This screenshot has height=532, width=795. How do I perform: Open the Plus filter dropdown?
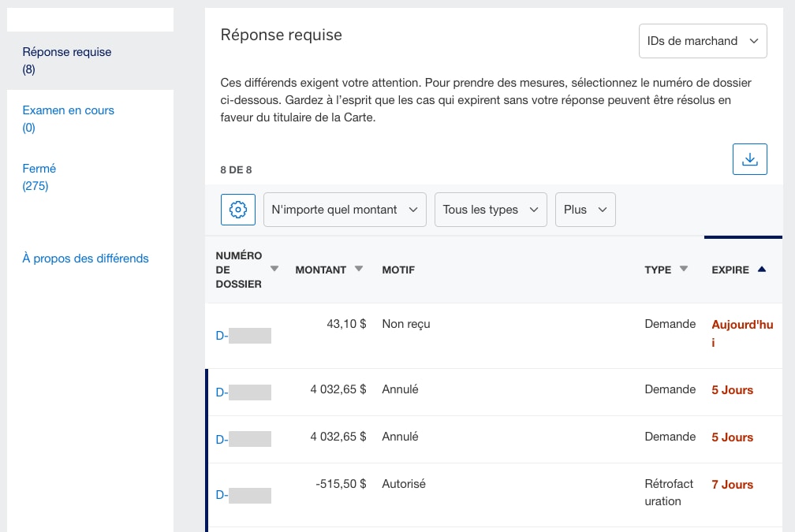point(585,210)
